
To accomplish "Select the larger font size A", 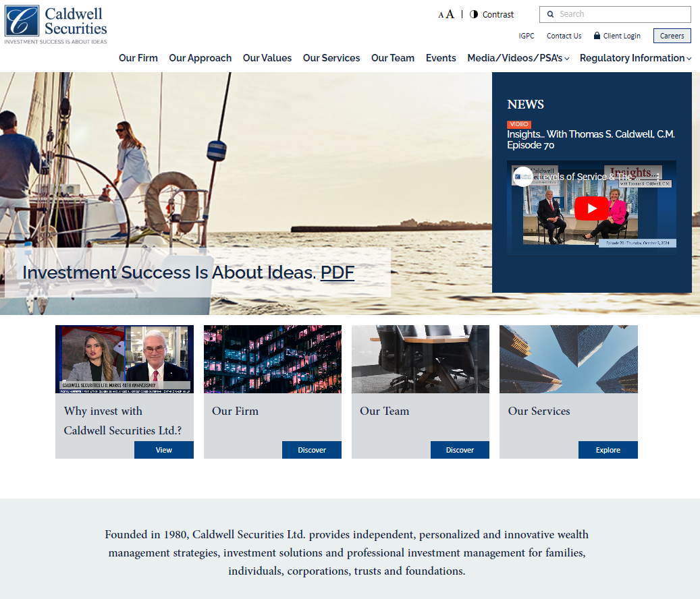I will click(x=450, y=14).
